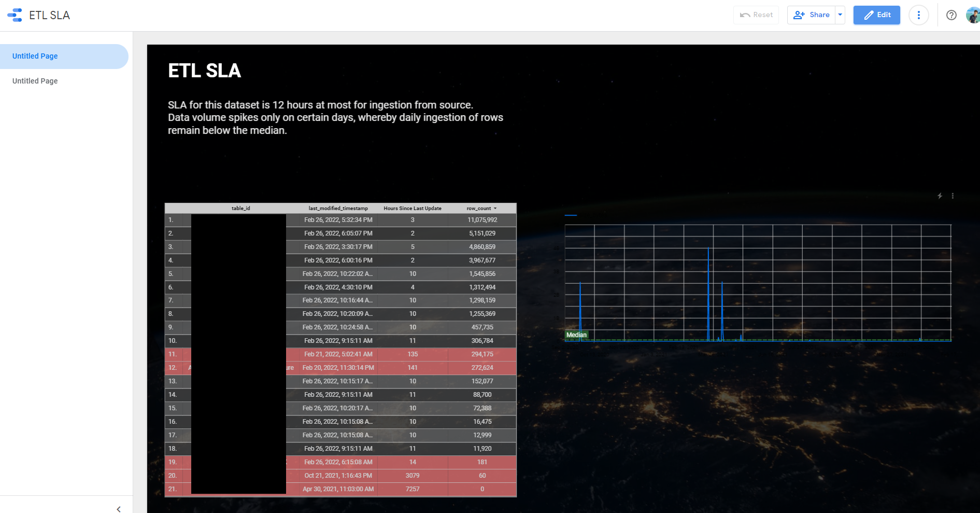Select the first Untitled Page tab
The height and width of the screenshot is (513, 980).
[35, 56]
